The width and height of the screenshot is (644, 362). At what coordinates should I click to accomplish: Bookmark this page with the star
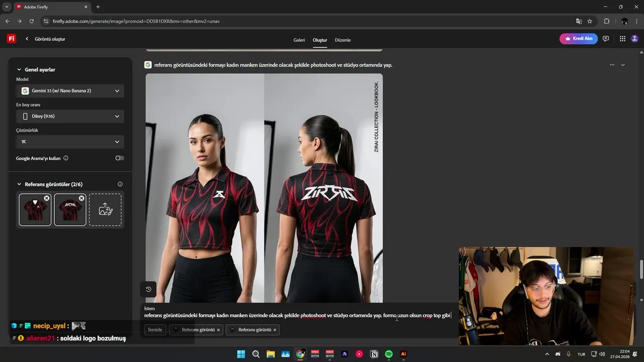[590, 21]
